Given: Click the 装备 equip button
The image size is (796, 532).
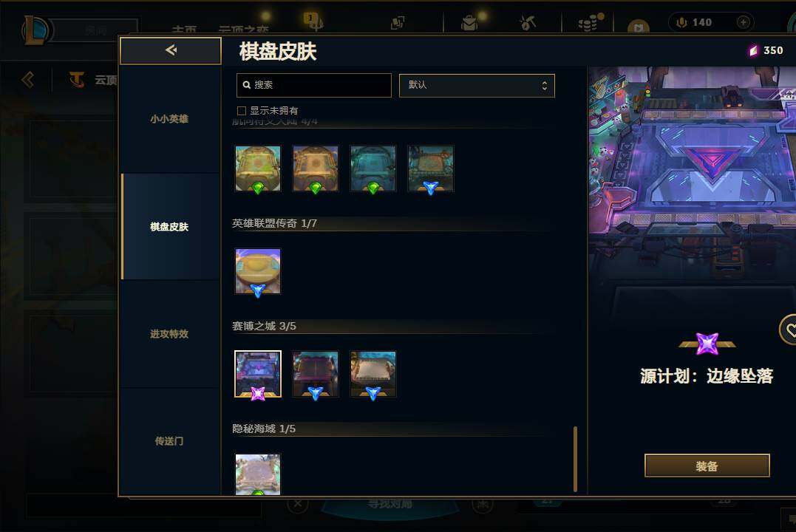Looking at the screenshot, I should pyautogui.click(x=707, y=465).
